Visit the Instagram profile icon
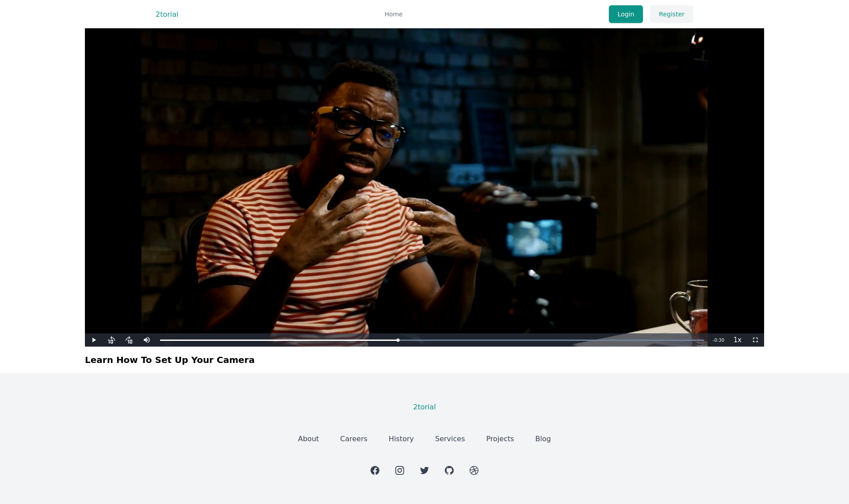The height and width of the screenshot is (504, 849). click(400, 470)
